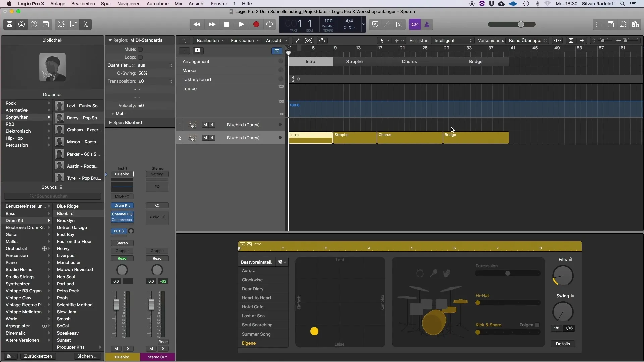Start recording with the Record button
The image size is (644, 362).
point(256,24)
